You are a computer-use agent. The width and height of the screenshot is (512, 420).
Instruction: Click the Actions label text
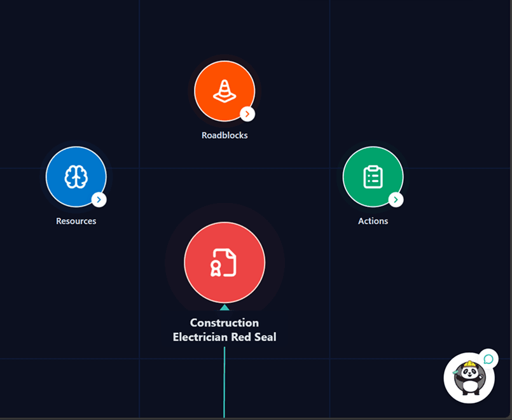click(x=373, y=221)
